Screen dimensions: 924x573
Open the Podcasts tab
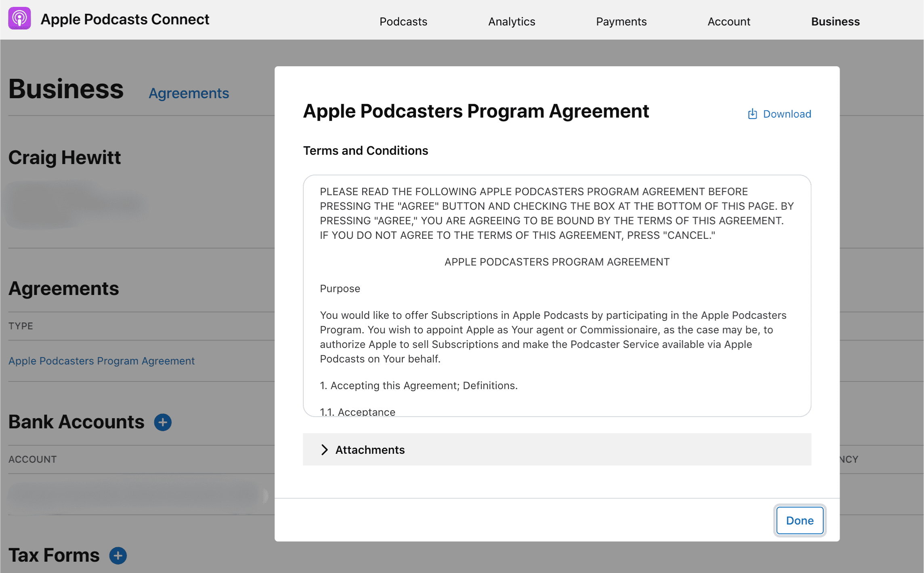(x=403, y=21)
